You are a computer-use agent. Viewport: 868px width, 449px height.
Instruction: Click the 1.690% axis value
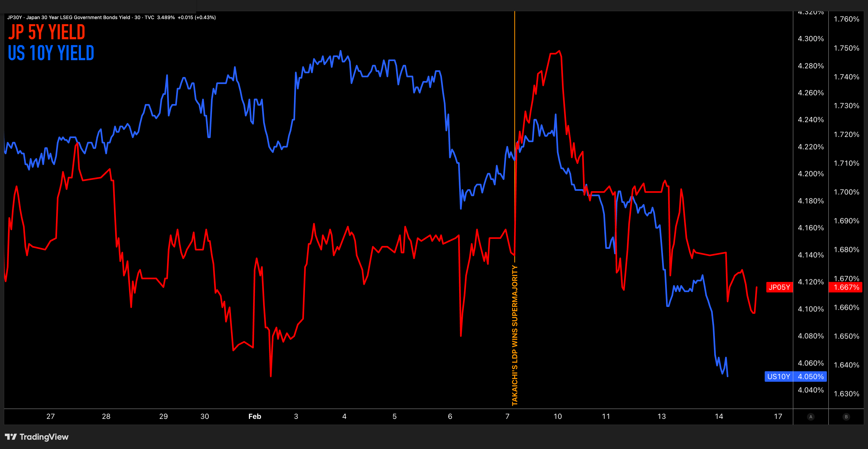(846, 221)
